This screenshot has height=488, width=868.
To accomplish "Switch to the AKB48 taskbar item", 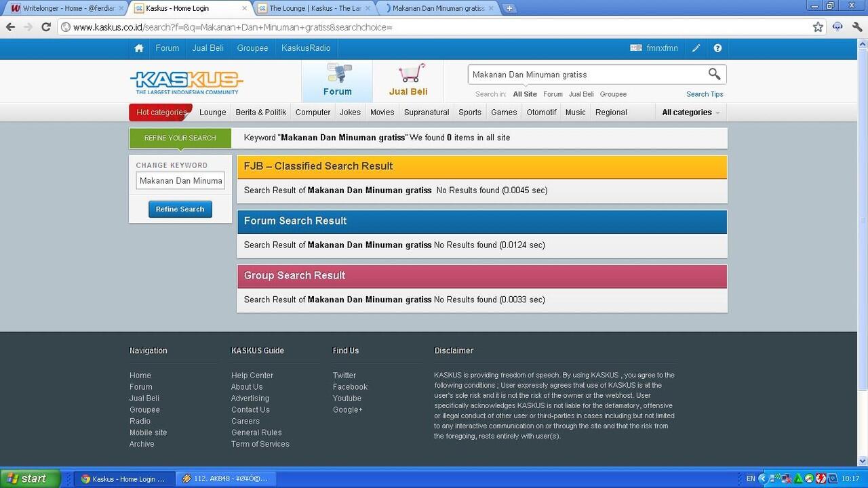I will [x=226, y=479].
